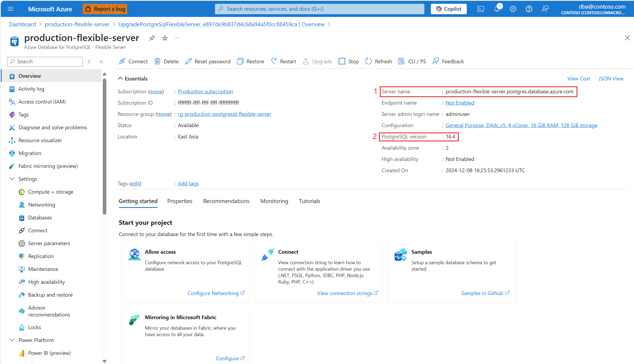Image resolution: width=634 pixels, height=364 pixels.
Task: Click the server name search input field
Action: tap(46, 61)
